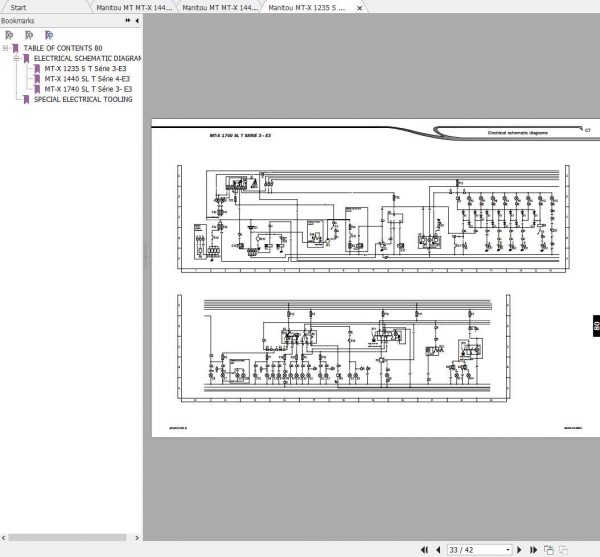Open ELECTRICAL SCHEMATIC DIAGRAM bookmark

click(87, 59)
